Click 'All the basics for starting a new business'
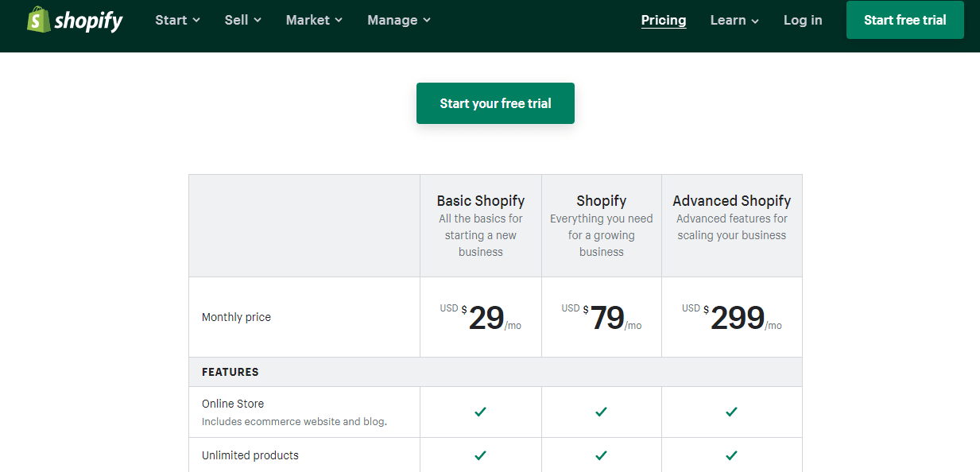Image resolution: width=980 pixels, height=472 pixels. click(x=481, y=235)
